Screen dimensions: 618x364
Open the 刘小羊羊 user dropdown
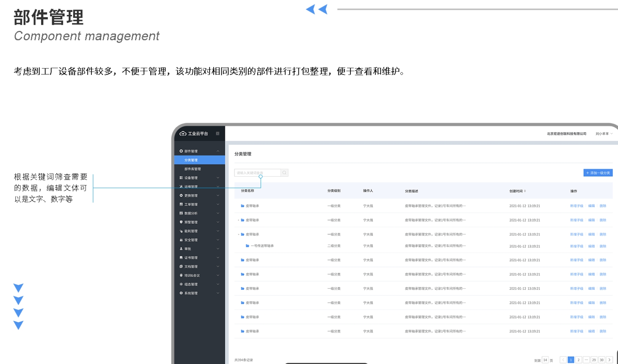[x=604, y=134]
